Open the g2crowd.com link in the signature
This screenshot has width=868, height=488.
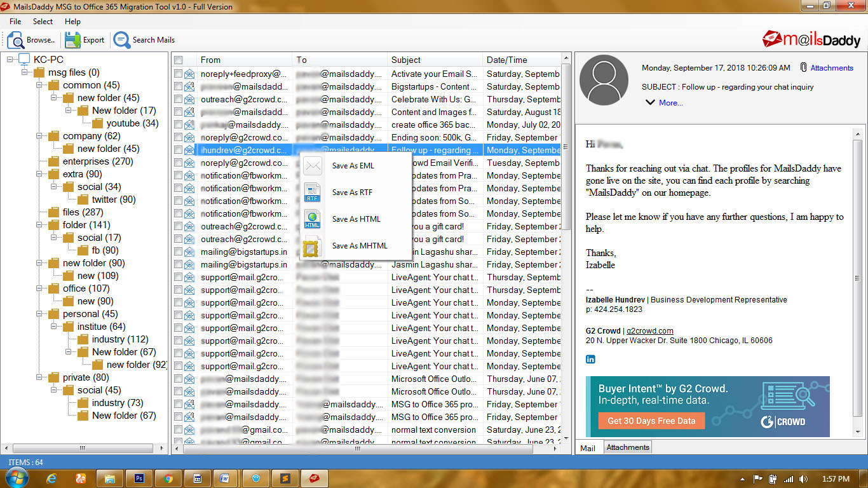[649, 330]
